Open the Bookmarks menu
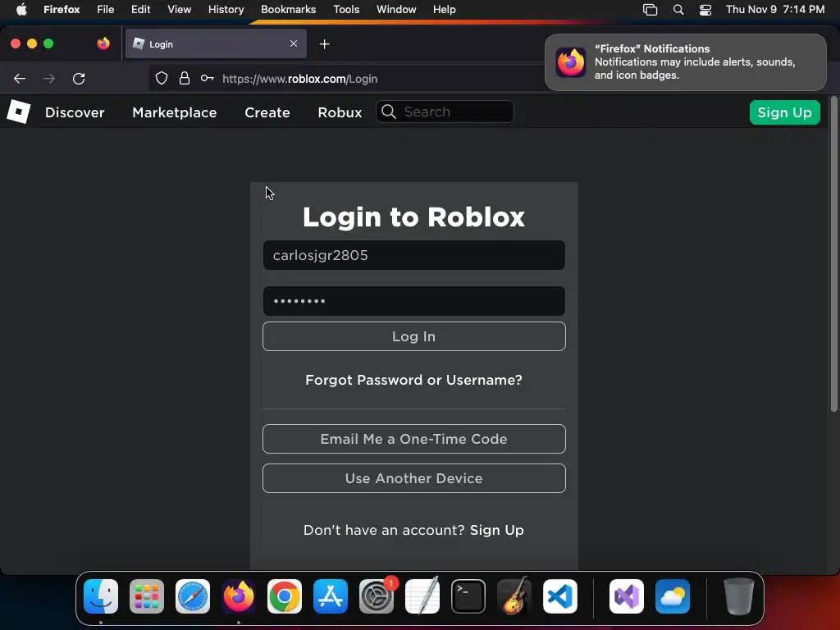Screen dimensions: 840x630 288,9
